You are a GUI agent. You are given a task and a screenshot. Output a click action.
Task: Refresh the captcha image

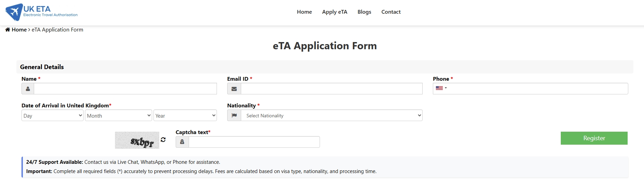(x=163, y=140)
